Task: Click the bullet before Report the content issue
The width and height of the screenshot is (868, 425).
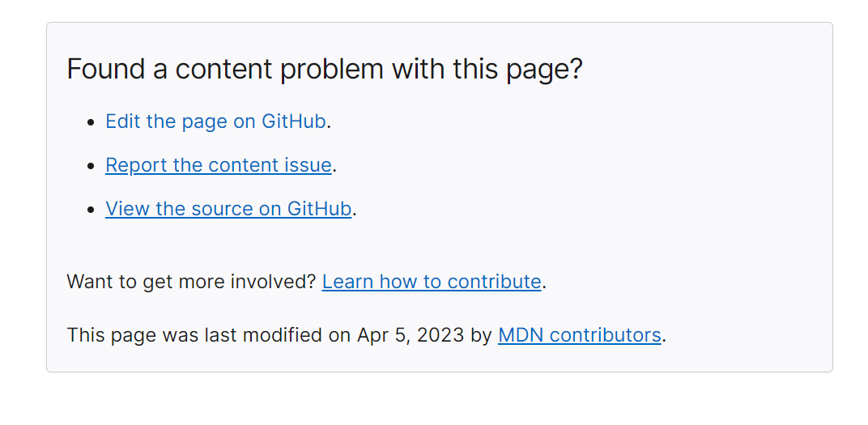Action: (91, 166)
